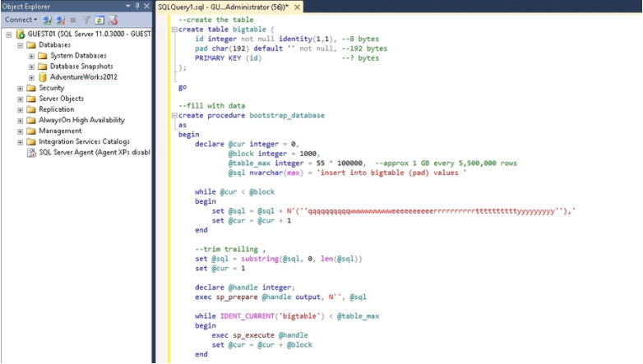Expand the AdventureWorks2012 database

(31, 77)
